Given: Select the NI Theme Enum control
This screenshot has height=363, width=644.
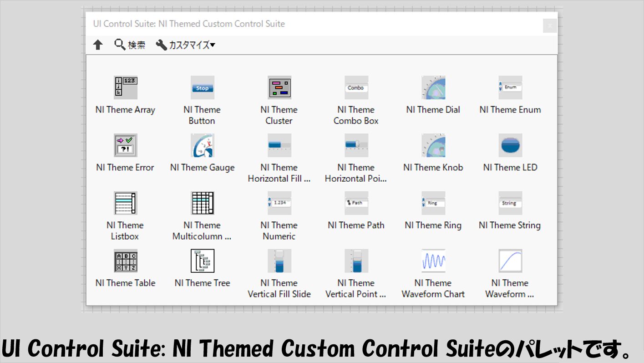Looking at the screenshot, I should [510, 87].
